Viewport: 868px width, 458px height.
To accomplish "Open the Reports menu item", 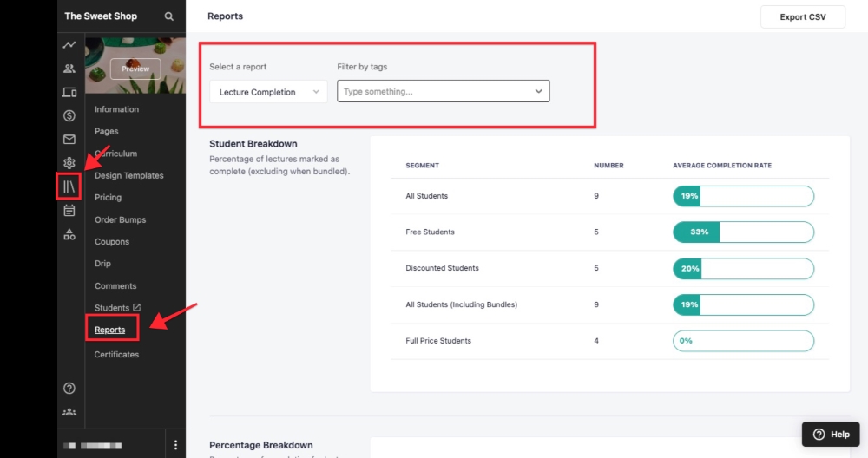I will (x=109, y=330).
